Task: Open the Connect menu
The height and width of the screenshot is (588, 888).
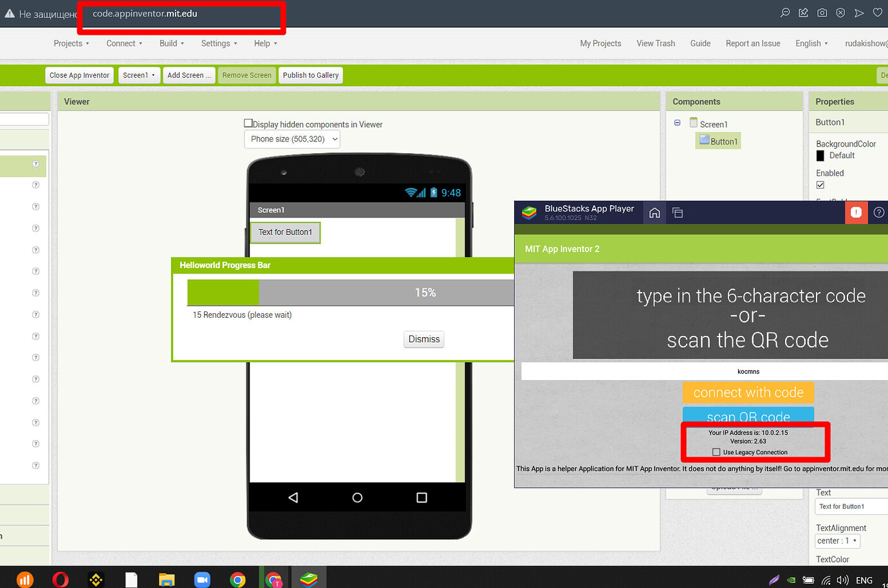Action: coord(123,43)
